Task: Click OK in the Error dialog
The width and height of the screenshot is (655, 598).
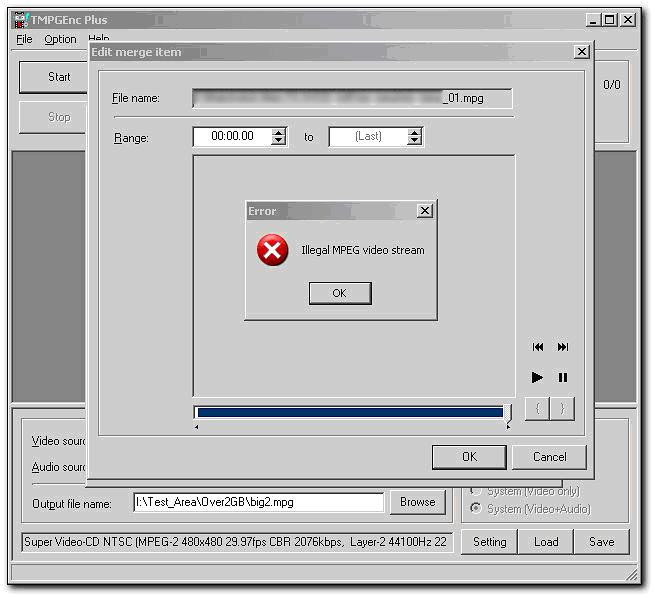Action: 340,293
